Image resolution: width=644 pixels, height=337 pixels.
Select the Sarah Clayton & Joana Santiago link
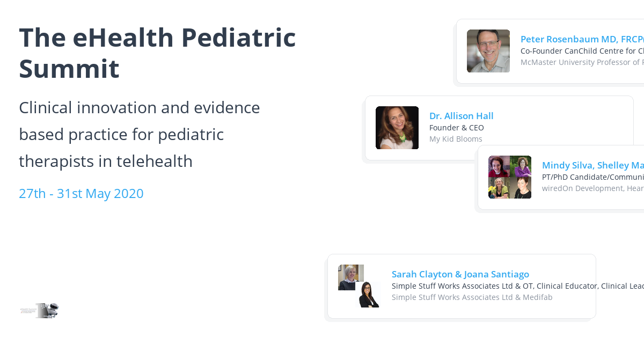[460, 274]
